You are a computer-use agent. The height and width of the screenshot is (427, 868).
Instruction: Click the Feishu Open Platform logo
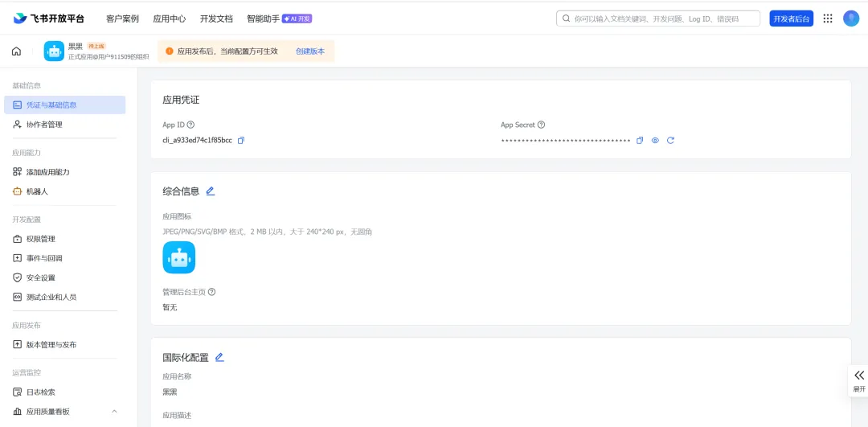pyautogui.click(x=49, y=18)
